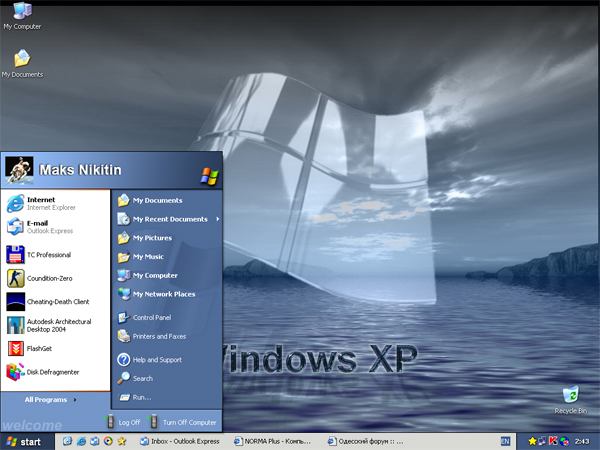Open My Computer in the Start menu
Screen dimensions: 600x450
[x=167, y=275]
